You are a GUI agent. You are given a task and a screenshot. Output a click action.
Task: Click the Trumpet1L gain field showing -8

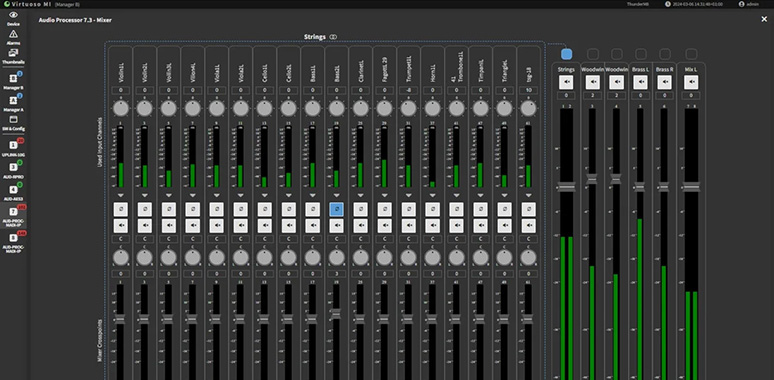click(409, 90)
